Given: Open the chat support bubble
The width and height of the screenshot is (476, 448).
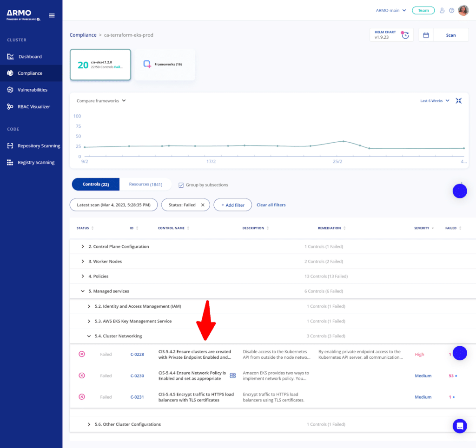Looking at the screenshot, I should pyautogui.click(x=460, y=426).
